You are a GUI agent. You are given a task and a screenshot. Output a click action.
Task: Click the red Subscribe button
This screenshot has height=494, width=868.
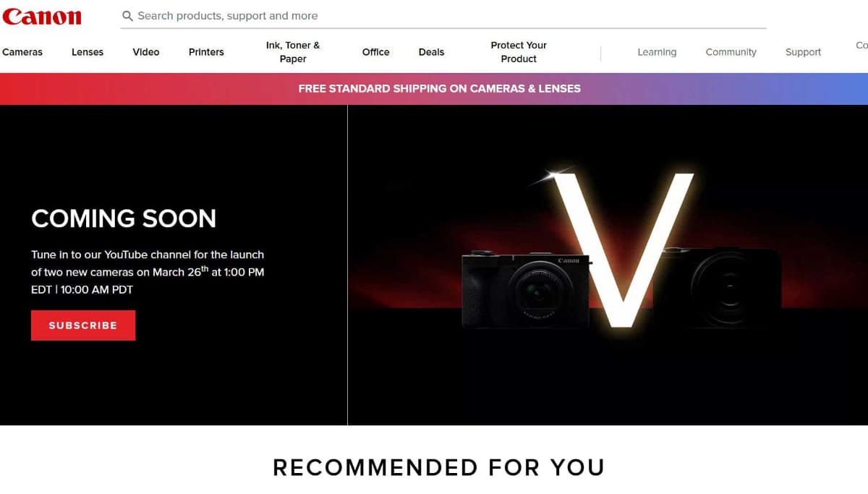[x=83, y=325]
